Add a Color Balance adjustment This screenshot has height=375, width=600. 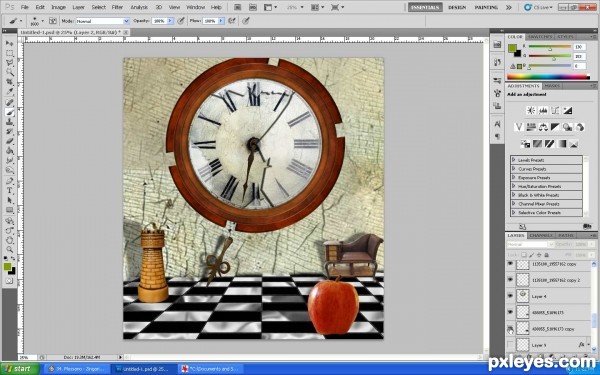(x=543, y=127)
